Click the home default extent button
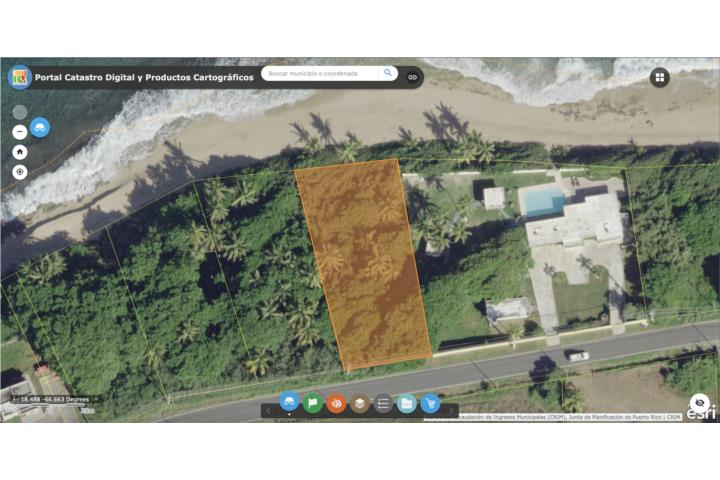This screenshot has height=480, width=720. (19, 152)
